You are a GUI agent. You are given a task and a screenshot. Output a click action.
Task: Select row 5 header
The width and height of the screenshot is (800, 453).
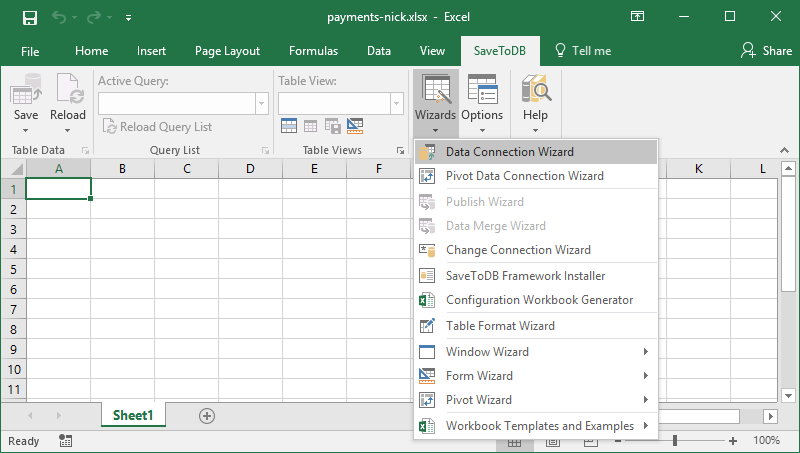pos(13,269)
